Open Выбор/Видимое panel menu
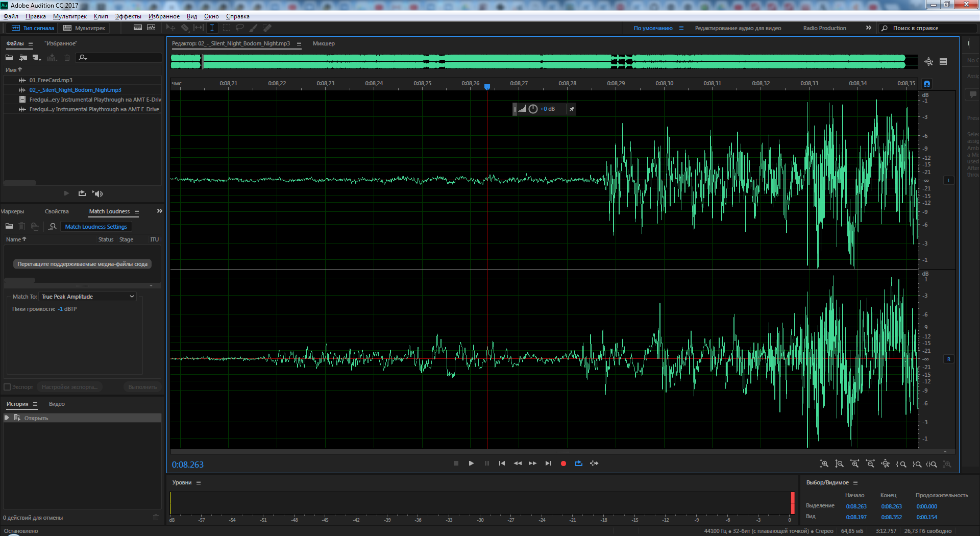The height and width of the screenshot is (536, 980). tap(855, 482)
